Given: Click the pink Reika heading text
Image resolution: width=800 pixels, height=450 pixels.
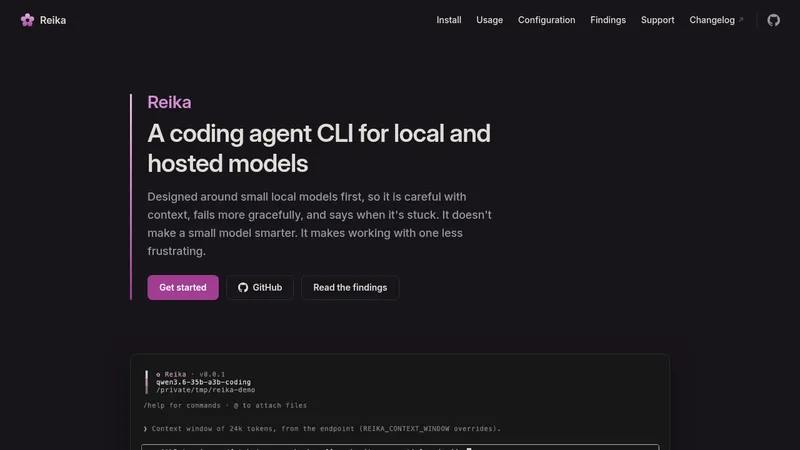Looking at the screenshot, I should click(169, 102).
